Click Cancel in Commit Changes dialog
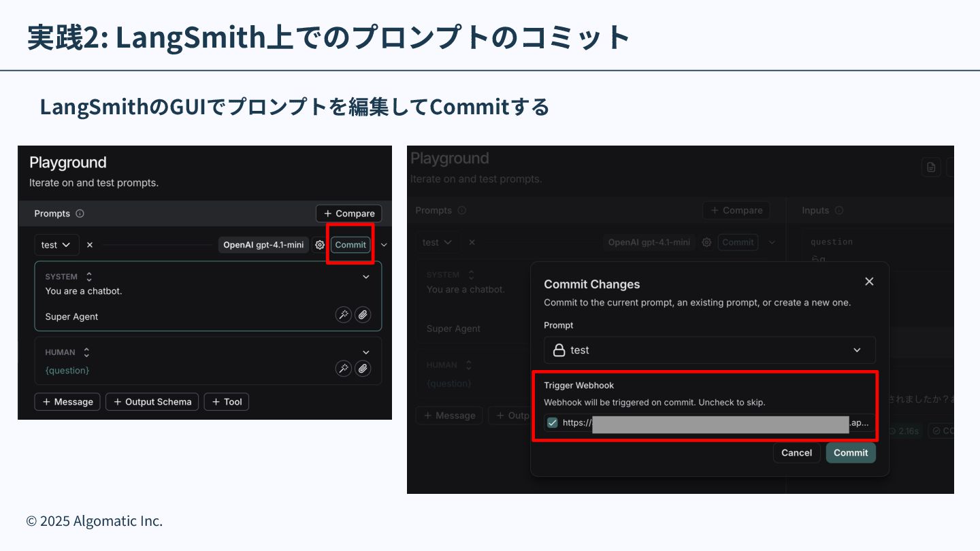Viewport: 980px width, 551px height. pos(796,453)
